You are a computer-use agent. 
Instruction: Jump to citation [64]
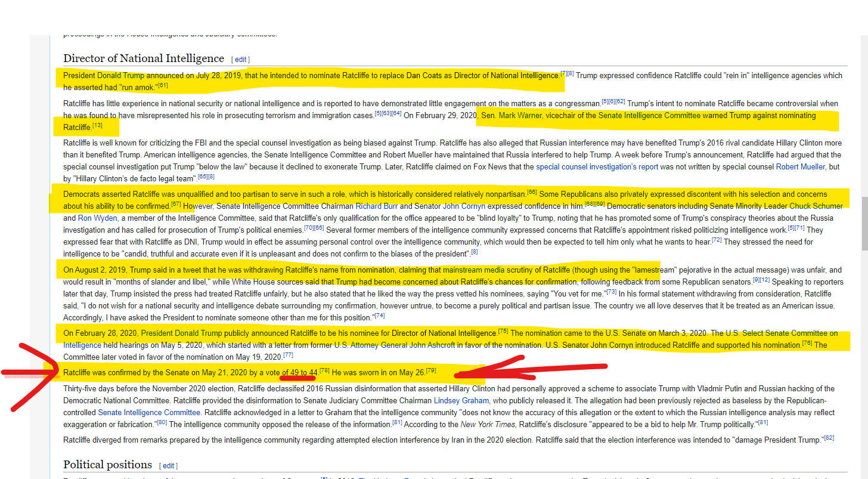pos(396,113)
